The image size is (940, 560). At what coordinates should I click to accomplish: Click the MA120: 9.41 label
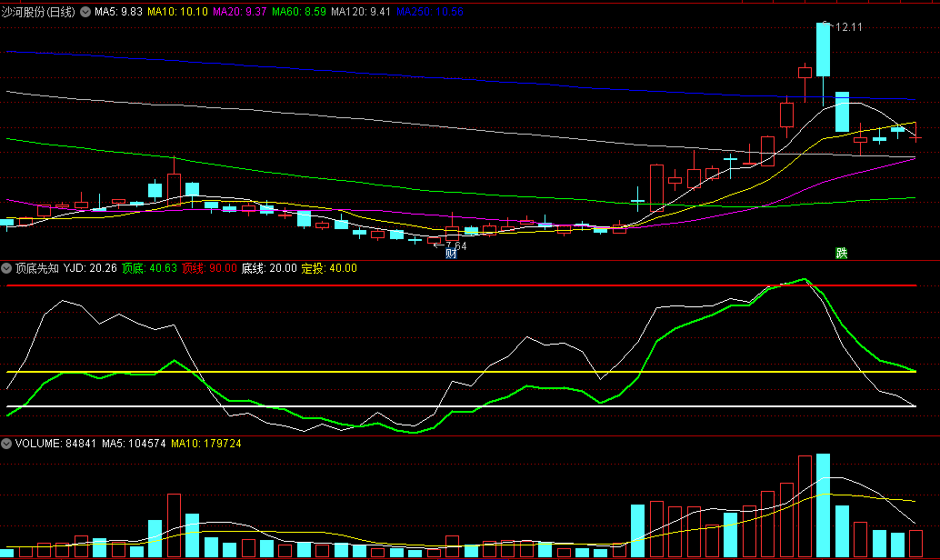coord(360,12)
